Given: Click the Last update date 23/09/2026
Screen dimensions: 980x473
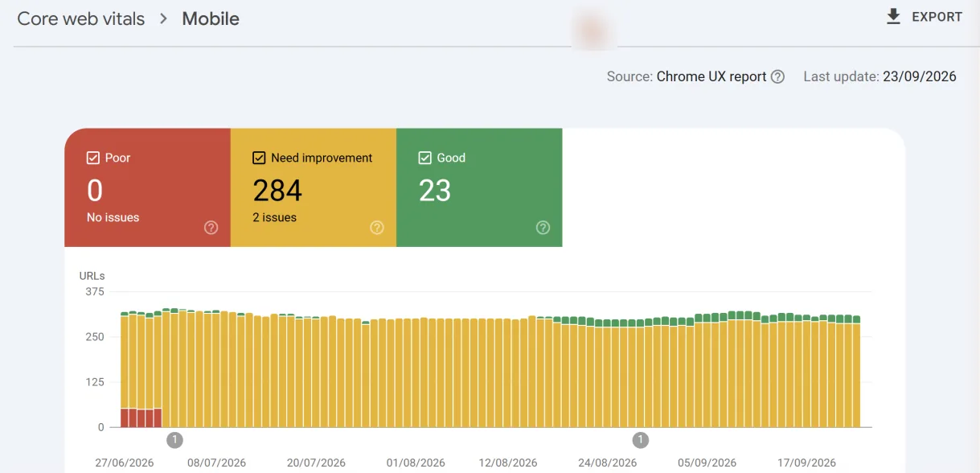Looking at the screenshot, I should [x=920, y=76].
